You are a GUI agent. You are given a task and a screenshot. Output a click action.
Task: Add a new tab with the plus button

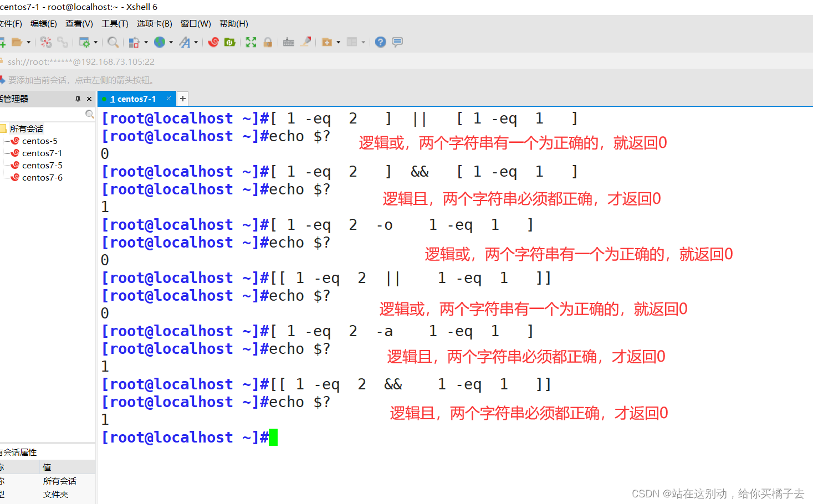[x=182, y=98]
